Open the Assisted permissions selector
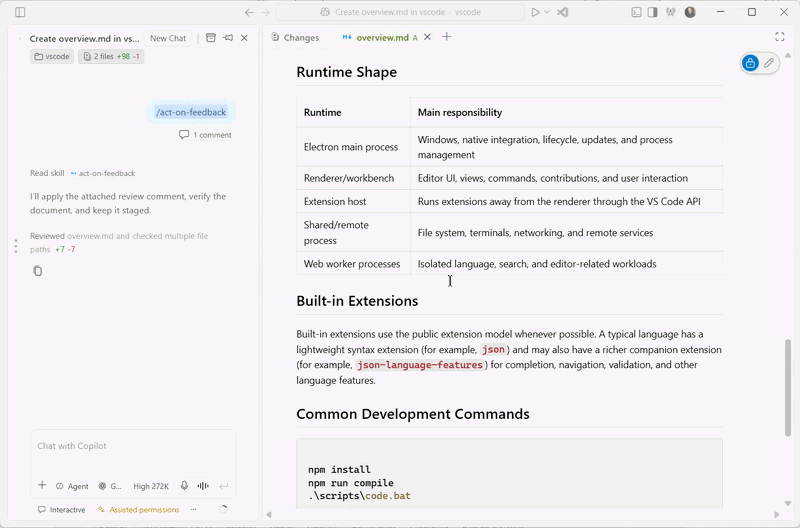Screen dimensions: 800x528 point(139,510)
